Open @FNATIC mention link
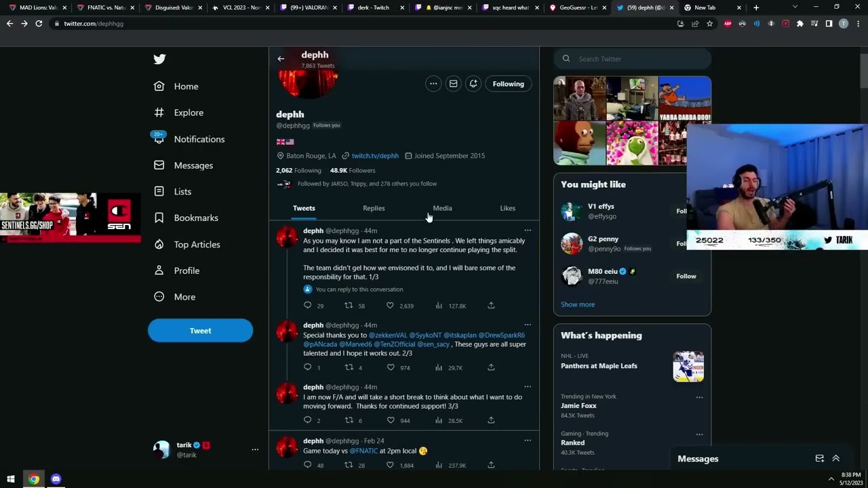This screenshot has height=488, width=868. coord(363,451)
